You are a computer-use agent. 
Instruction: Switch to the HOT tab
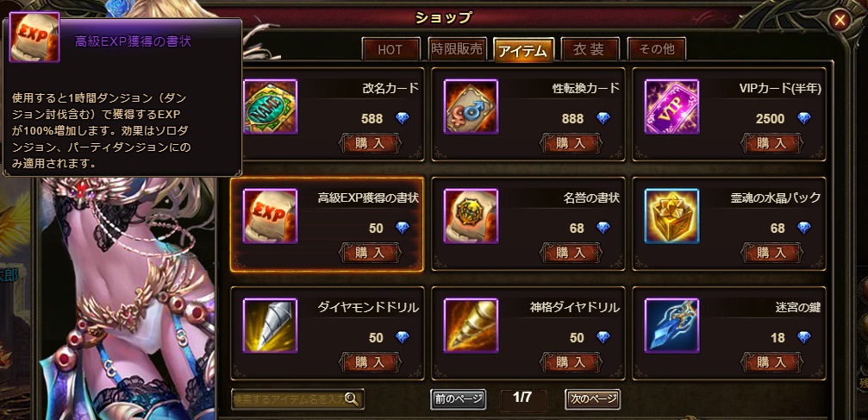click(x=390, y=49)
